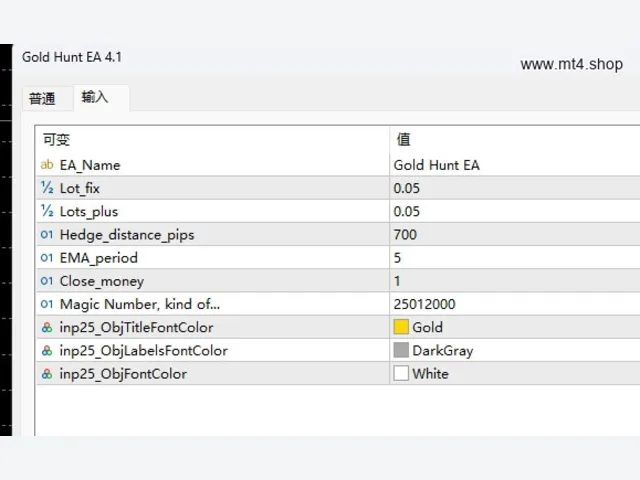Open the White color swatch

401,373
